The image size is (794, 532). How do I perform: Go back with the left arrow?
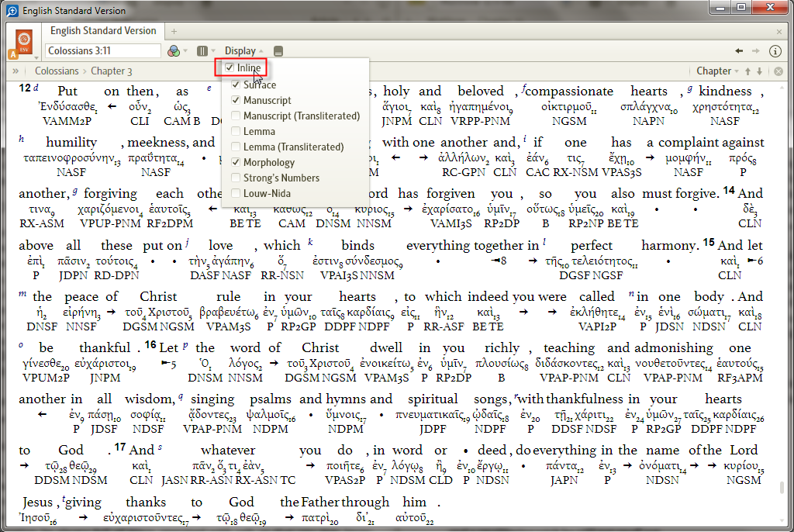(739, 51)
